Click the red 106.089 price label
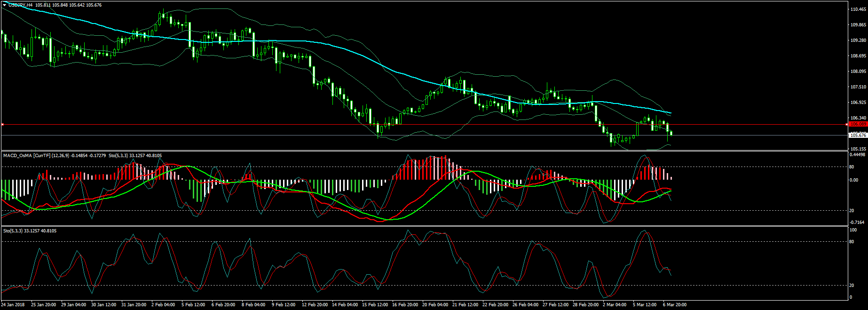 point(858,124)
